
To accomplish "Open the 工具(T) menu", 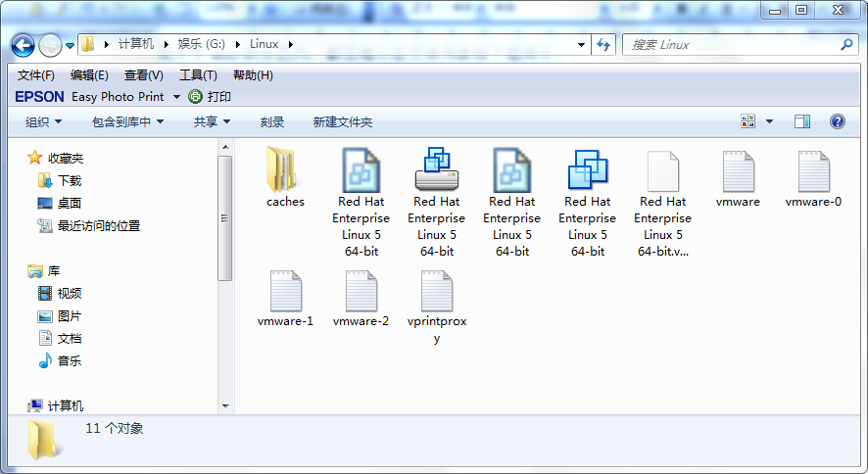I will (x=198, y=75).
